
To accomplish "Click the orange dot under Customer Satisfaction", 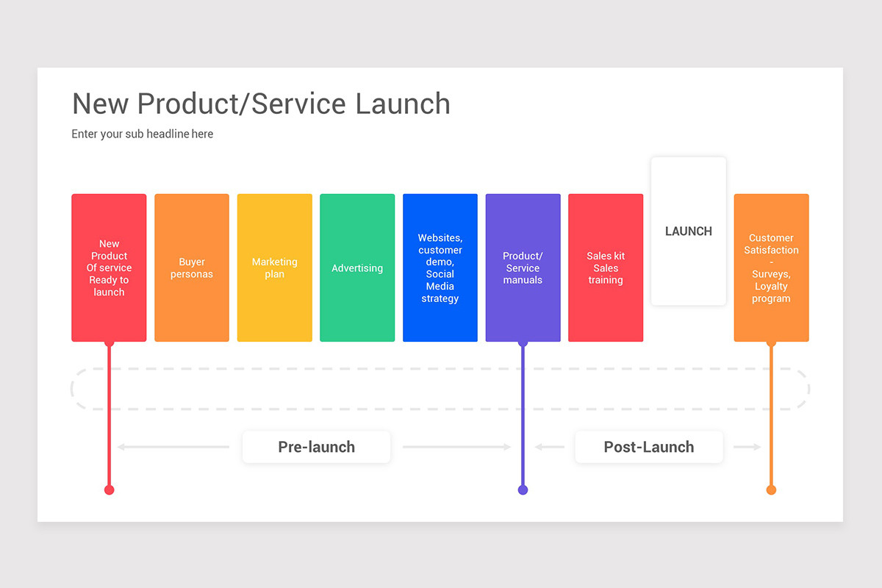I will pyautogui.click(x=771, y=489).
